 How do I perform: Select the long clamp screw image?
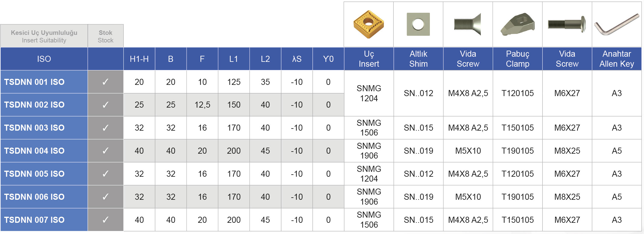click(567, 24)
